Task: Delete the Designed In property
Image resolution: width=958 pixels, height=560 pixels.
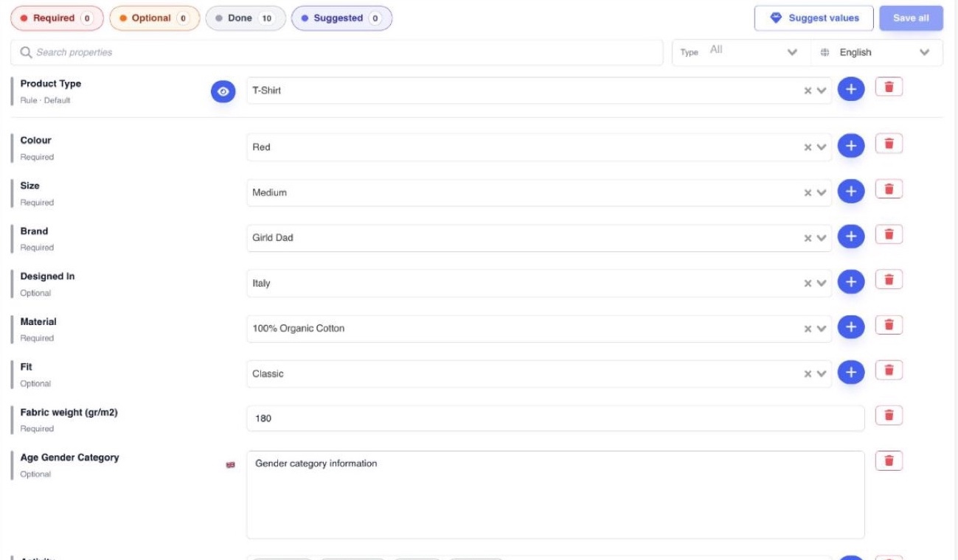Action: point(889,281)
